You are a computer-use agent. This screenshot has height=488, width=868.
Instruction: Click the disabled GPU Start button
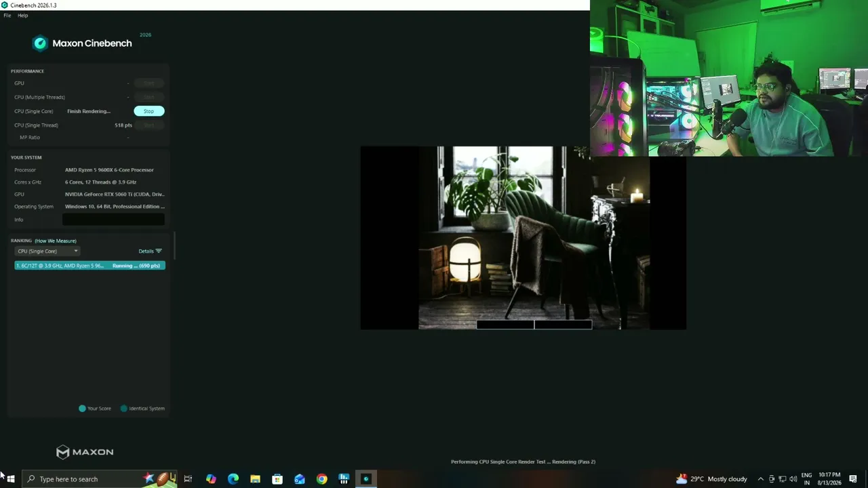(x=149, y=83)
